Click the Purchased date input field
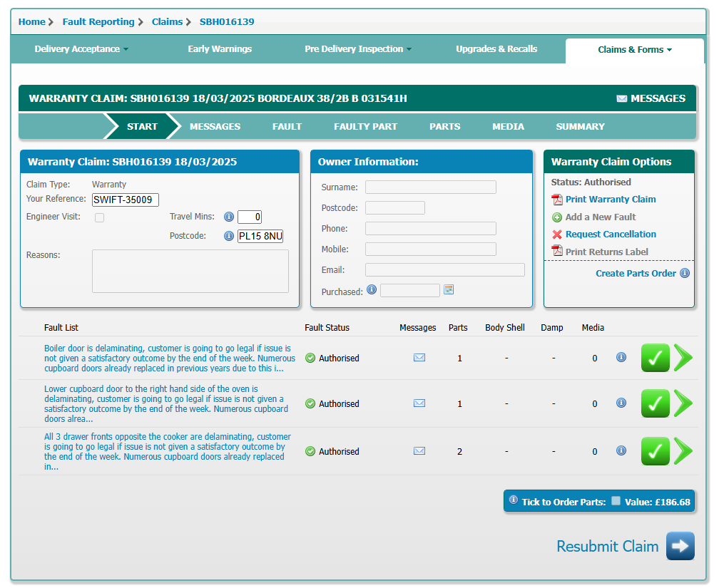The height and width of the screenshot is (588, 724). pos(410,290)
